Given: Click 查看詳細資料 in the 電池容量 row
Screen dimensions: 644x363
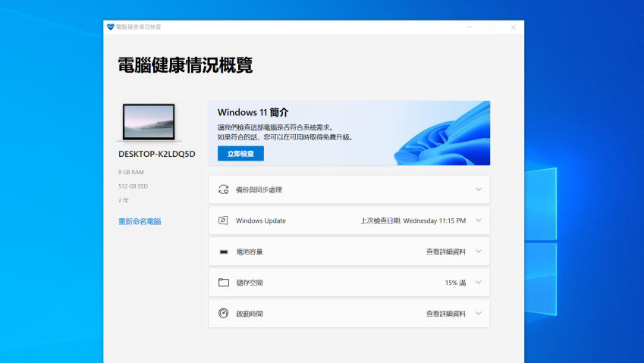Looking at the screenshot, I should [445, 252].
